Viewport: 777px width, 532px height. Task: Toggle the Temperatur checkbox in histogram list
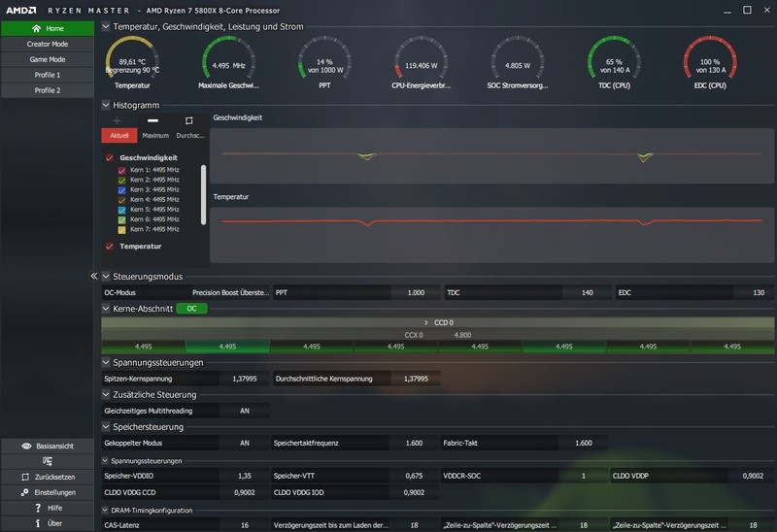click(110, 247)
